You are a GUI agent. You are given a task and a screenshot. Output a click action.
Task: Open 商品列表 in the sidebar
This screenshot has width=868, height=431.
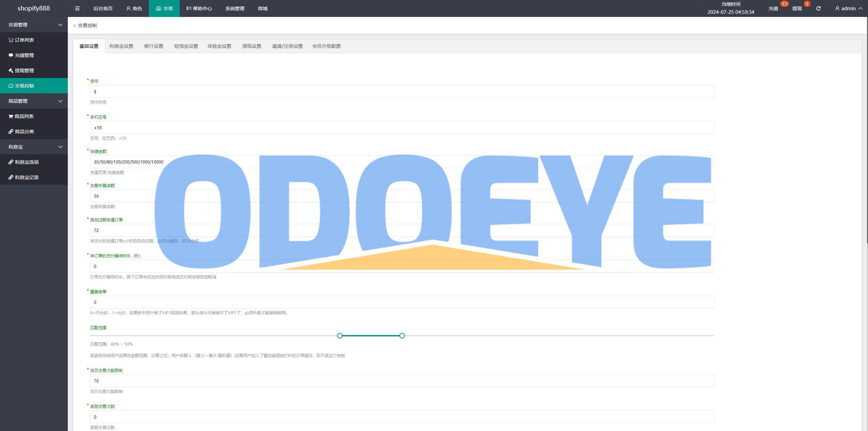pyautogui.click(x=34, y=116)
